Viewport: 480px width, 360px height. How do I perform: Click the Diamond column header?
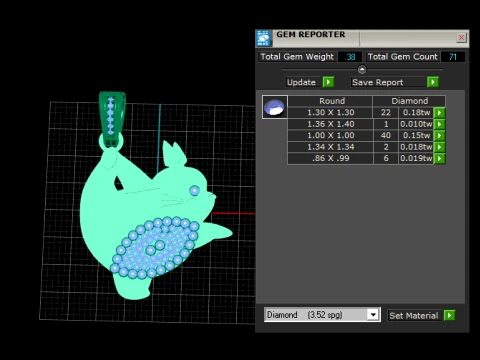[x=409, y=101]
